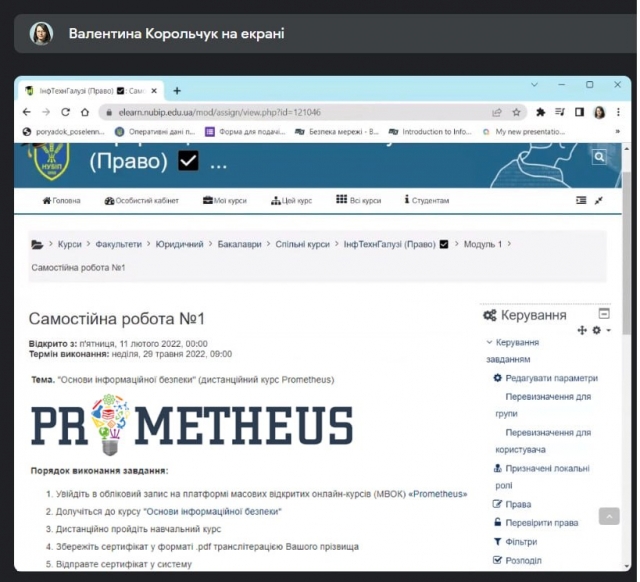Open Призначені локальні ролі
This screenshot has width=640, height=582.
[x=542, y=477]
